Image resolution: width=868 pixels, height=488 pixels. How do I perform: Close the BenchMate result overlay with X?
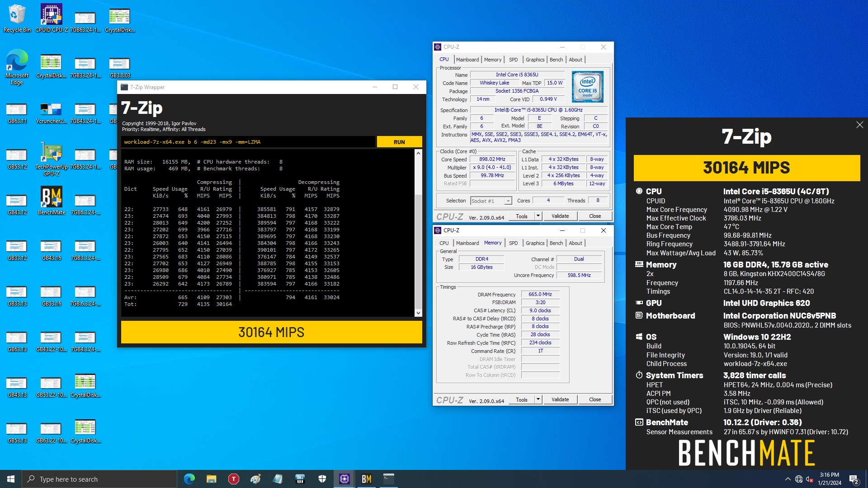(x=859, y=125)
